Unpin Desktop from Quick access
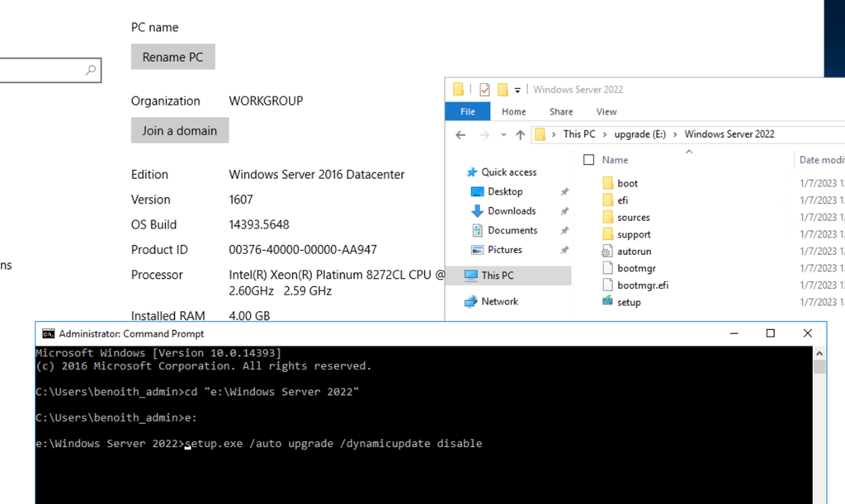 coord(564,191)
